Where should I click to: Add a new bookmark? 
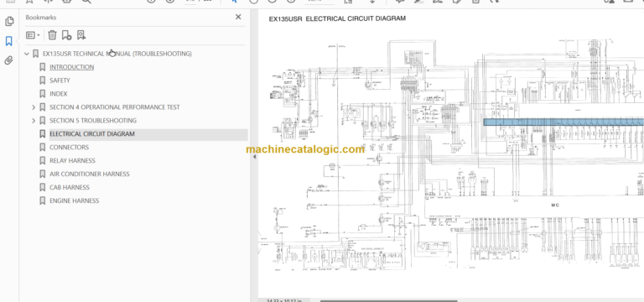[x=66, y=35]
